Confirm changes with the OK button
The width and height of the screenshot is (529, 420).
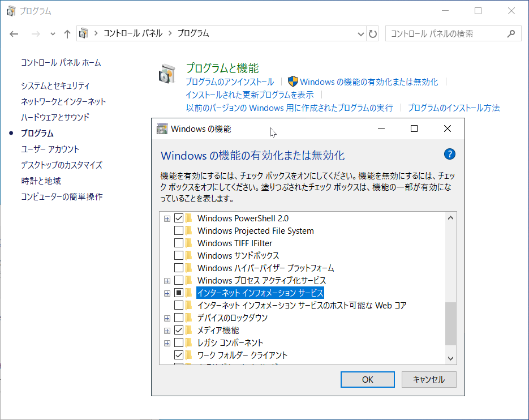[x=367, y=379]
